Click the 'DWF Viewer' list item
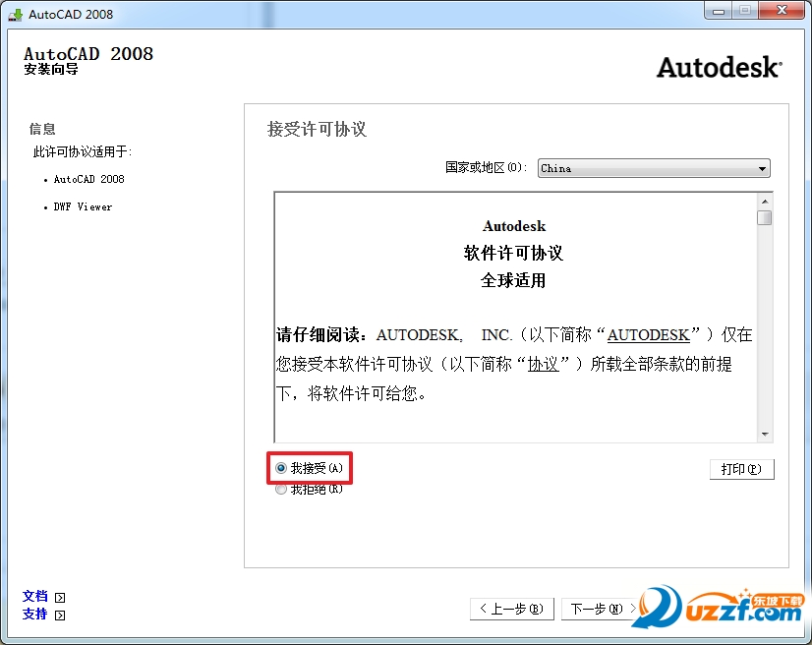 tap(83, 206)
